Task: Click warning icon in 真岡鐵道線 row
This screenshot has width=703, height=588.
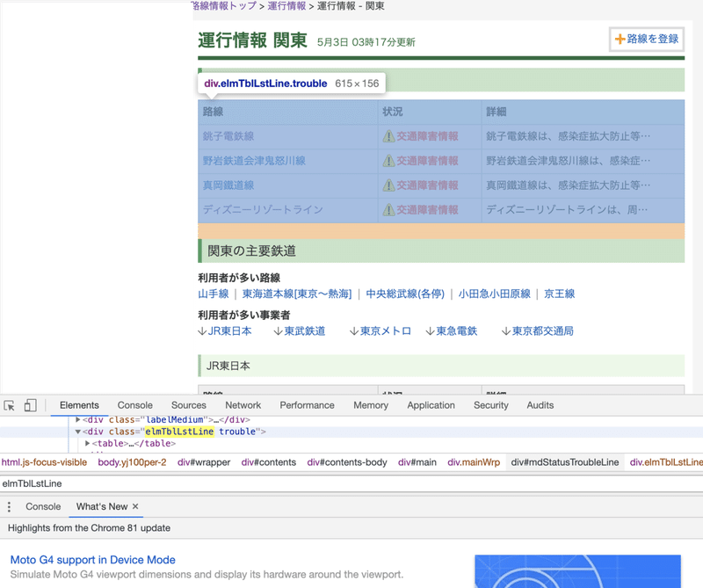Action: pyautogui.click(x=388, y=185)
